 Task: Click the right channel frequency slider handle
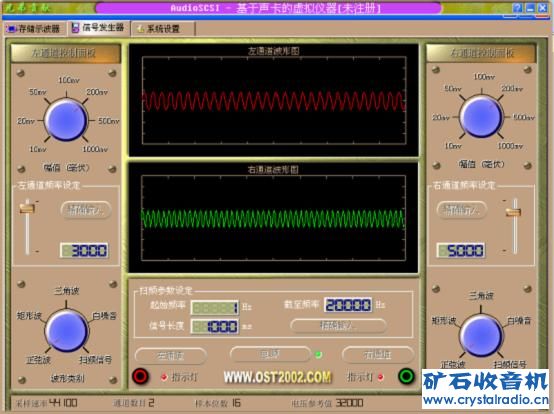click(x=513, y=212)
